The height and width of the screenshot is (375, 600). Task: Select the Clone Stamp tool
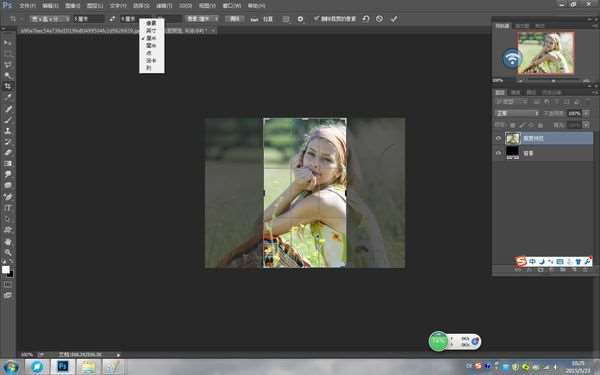8,130
